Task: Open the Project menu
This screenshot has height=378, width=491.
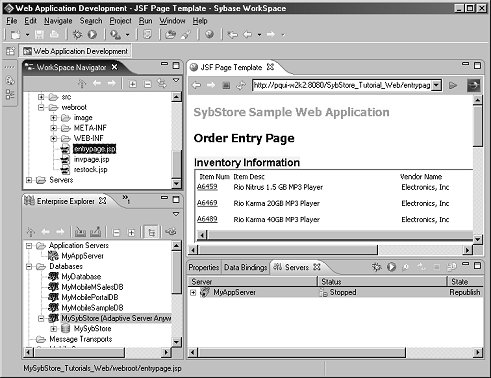Action: (x=120, y=21)
